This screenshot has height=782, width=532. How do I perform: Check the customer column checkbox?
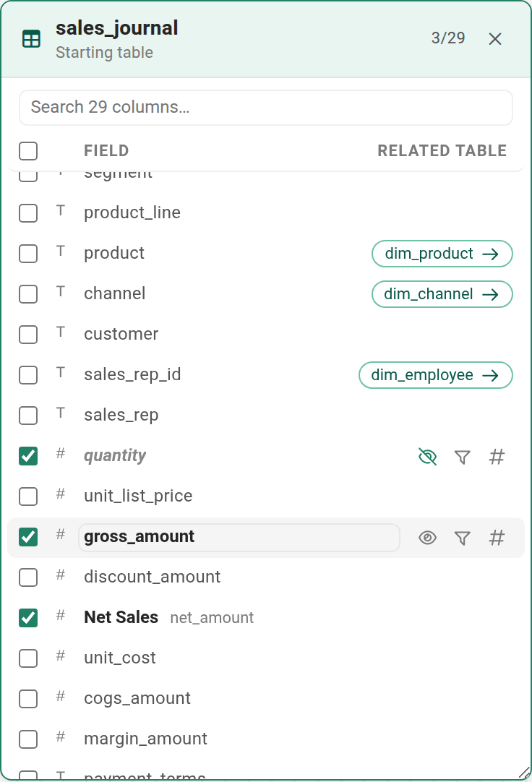[28, 334]
